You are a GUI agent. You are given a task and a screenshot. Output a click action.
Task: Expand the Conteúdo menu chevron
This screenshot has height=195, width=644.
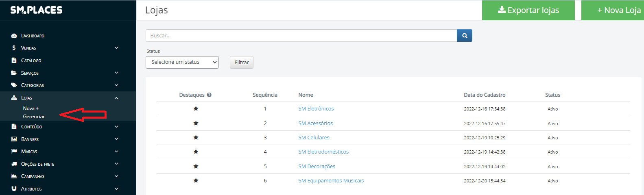click(x=116, y=127)
